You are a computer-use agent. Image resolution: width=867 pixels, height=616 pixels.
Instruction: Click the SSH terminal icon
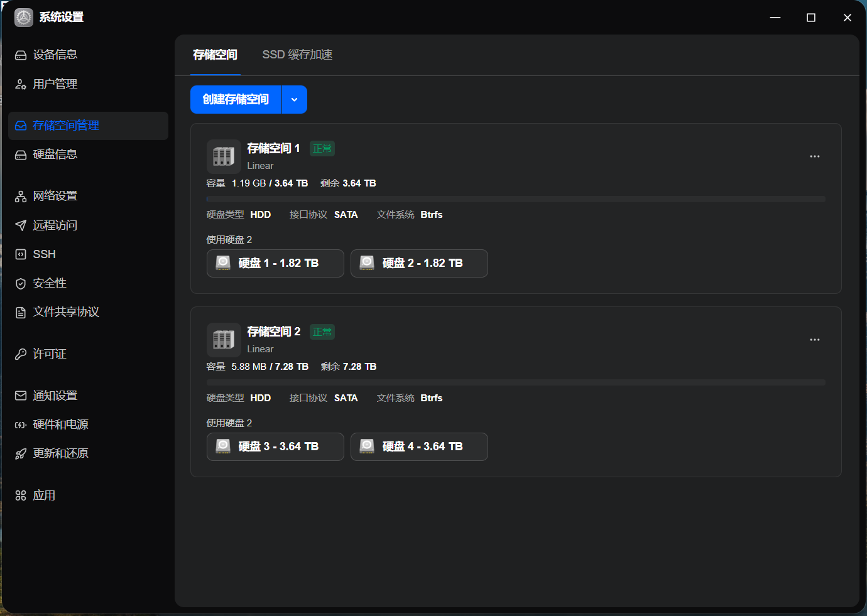click(x=21, y=254)
